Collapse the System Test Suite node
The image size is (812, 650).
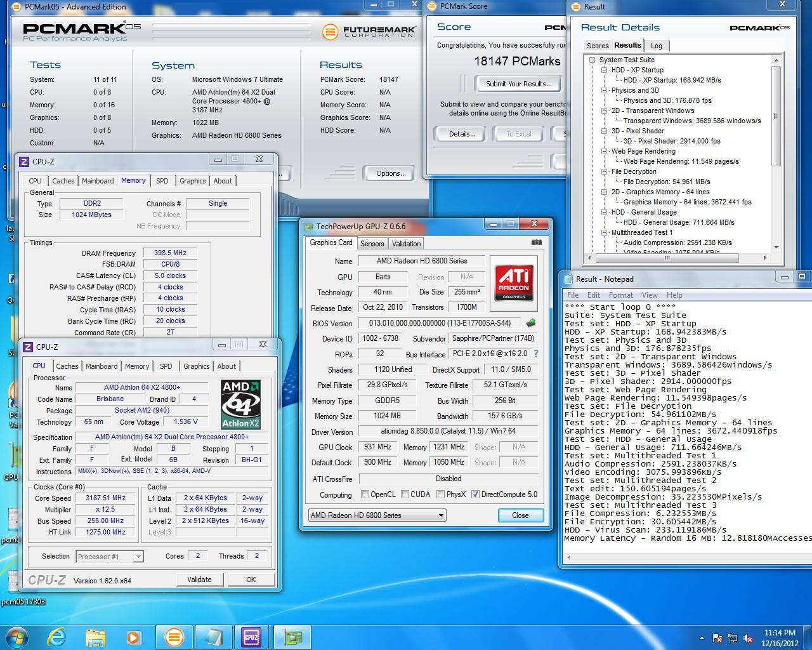[593, 60]
